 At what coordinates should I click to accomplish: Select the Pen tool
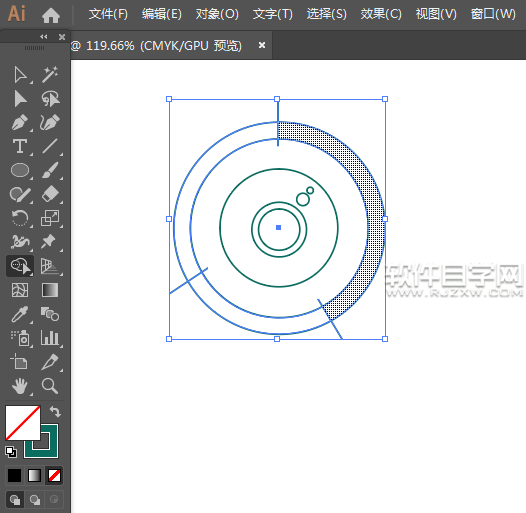(20, 122)
